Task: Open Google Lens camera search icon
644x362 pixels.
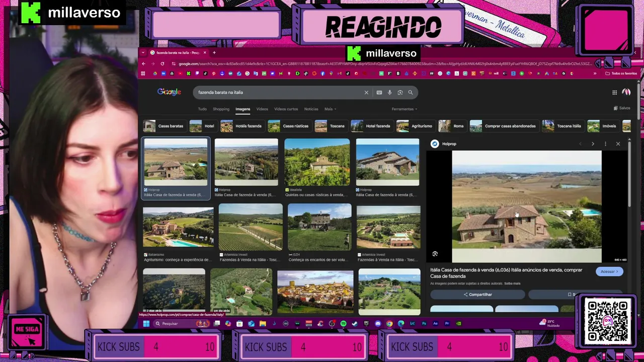Action: 400,93
